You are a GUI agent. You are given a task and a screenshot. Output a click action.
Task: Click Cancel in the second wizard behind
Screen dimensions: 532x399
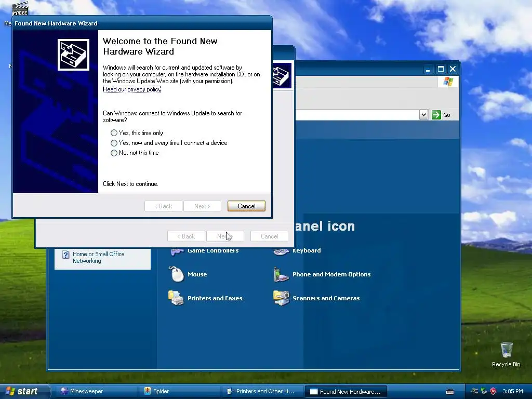click(270, 236)
